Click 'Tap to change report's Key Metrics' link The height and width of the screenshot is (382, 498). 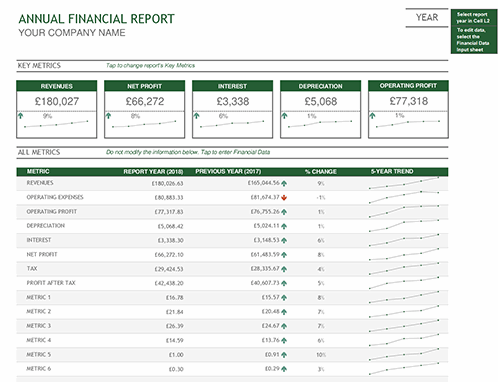(x=150, y=65)
